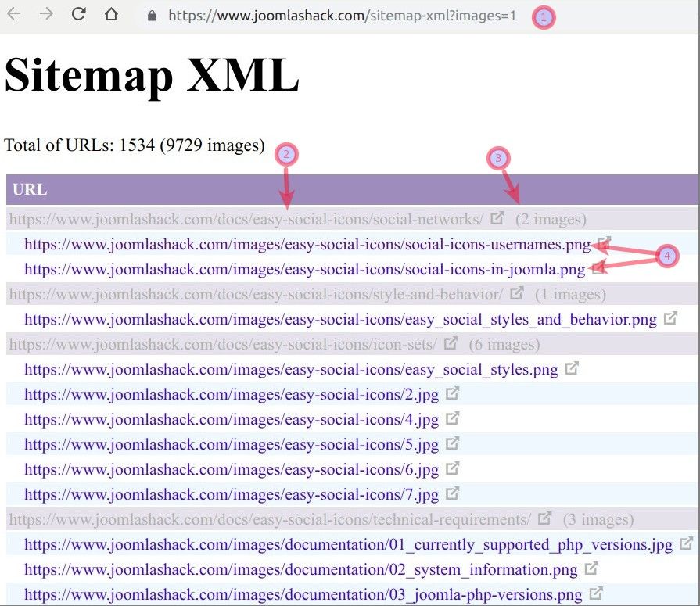Open external icon beside social-icons-usernames.png

[604, 243]
